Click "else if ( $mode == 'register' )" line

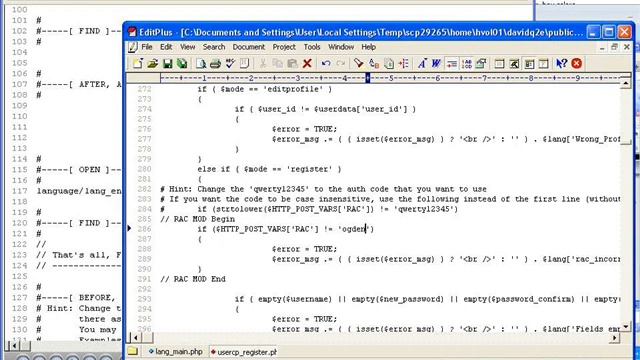pyautogui.click(x=269, y=169)
